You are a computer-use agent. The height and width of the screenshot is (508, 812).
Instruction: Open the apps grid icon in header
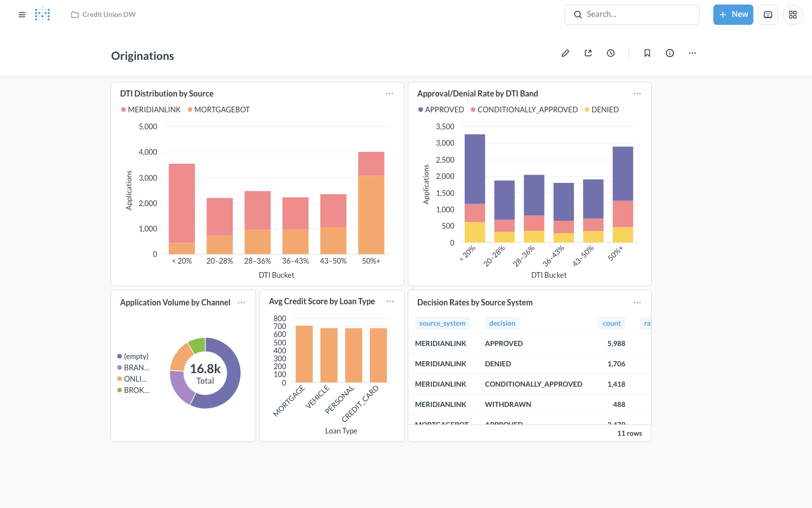pyautogui.click(x=793, y=15)
